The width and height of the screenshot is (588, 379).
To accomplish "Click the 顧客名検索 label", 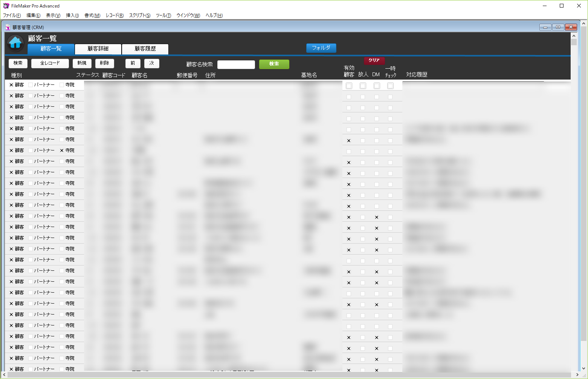I will (x=199, y=64).
